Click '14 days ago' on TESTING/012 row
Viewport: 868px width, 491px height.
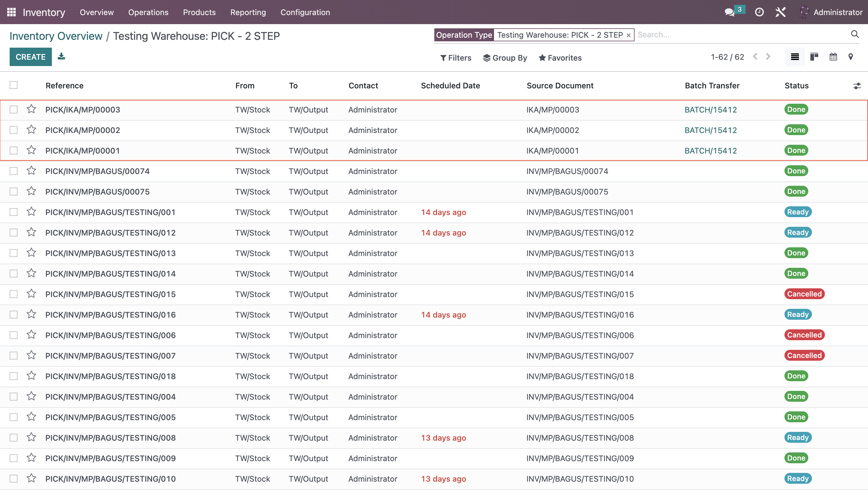(x=443, y=233)
